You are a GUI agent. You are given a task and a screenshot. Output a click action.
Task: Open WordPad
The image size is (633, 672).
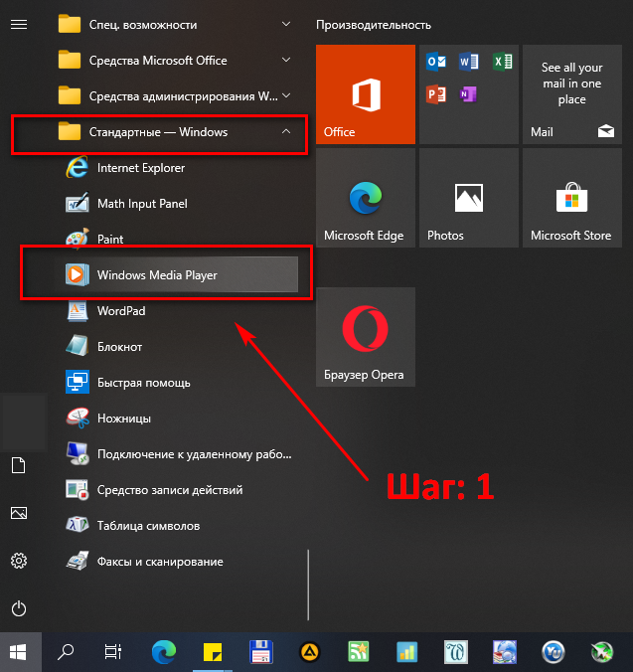tap(177, 311)
